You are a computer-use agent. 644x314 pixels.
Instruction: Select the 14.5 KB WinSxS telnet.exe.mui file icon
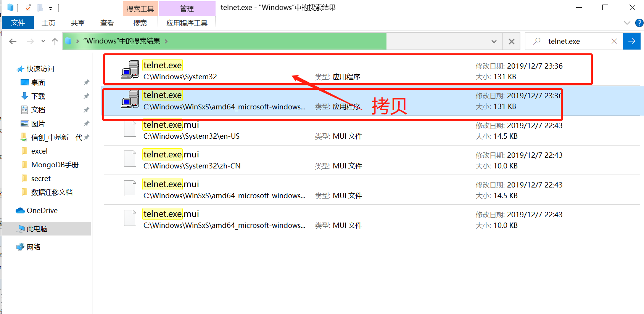130,188
